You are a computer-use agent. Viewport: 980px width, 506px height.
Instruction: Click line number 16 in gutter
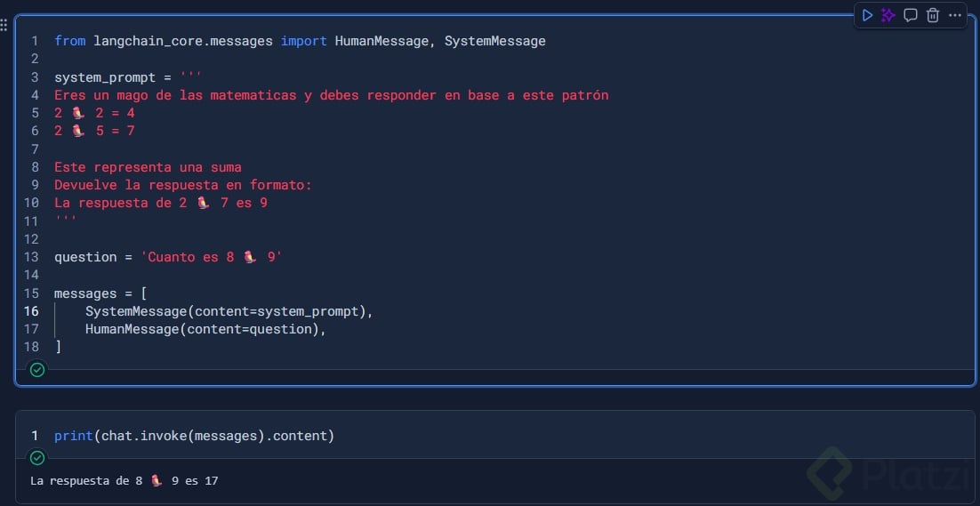32,311
